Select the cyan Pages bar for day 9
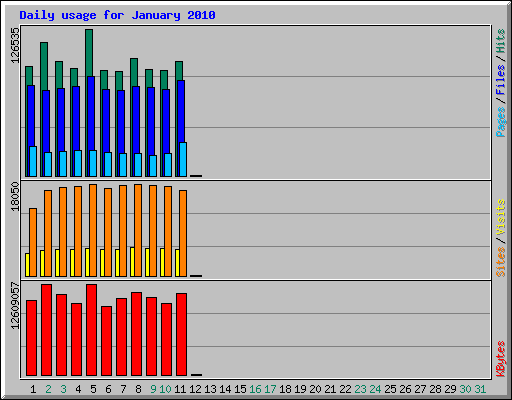This screenshot has width=512, height=400. (x=153, y=166)
